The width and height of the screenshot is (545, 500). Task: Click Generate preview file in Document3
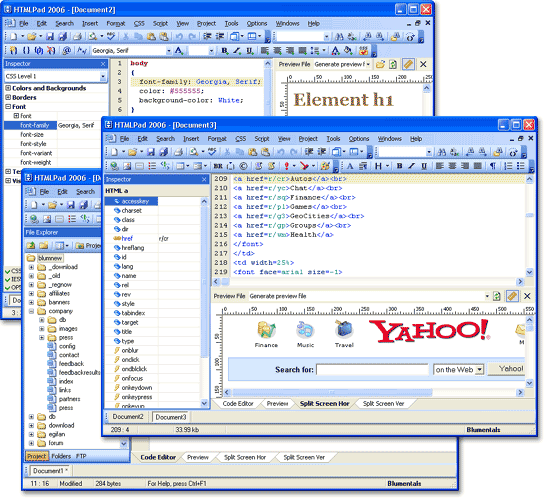[x=278, y=296]
